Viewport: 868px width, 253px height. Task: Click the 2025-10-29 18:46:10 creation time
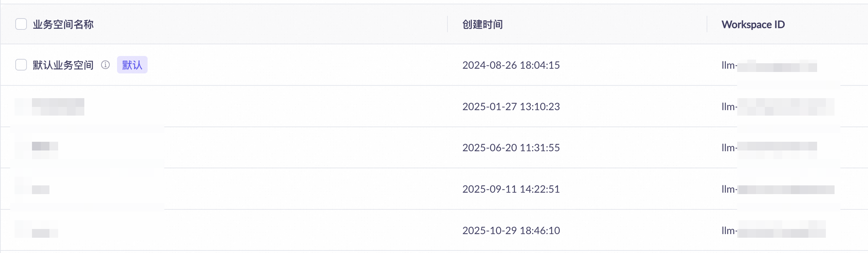coord(511,230)
